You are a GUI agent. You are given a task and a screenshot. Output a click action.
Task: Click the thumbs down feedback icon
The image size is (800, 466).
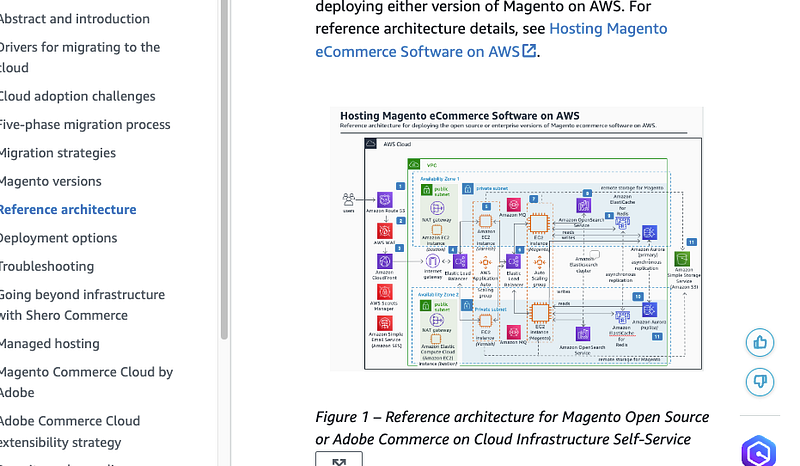point(760,382)
